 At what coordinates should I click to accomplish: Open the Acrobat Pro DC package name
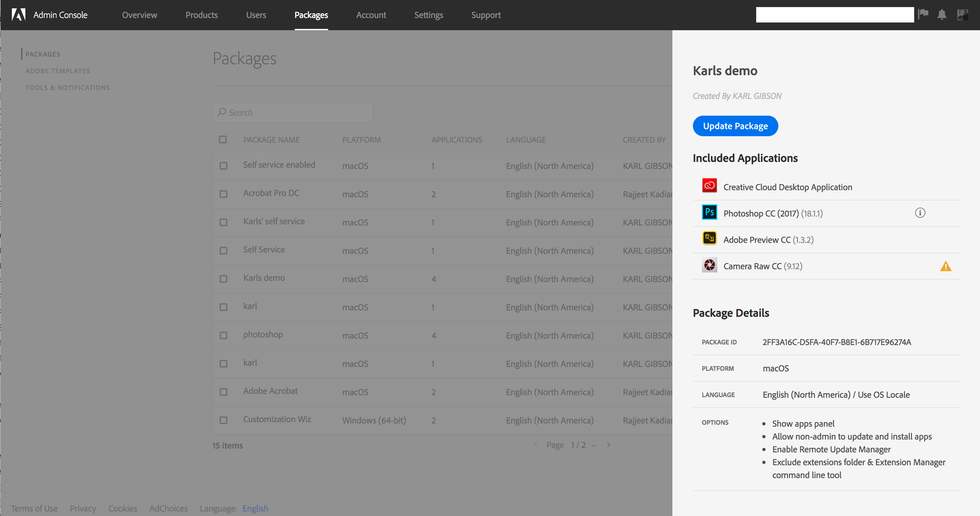[x=271, y=193]
